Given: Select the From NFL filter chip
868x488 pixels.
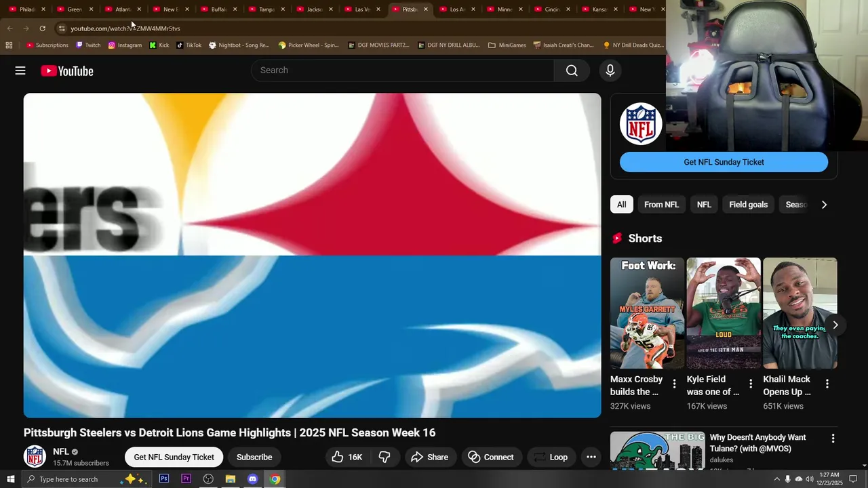Looking at the screenshot, I should 661,205.
